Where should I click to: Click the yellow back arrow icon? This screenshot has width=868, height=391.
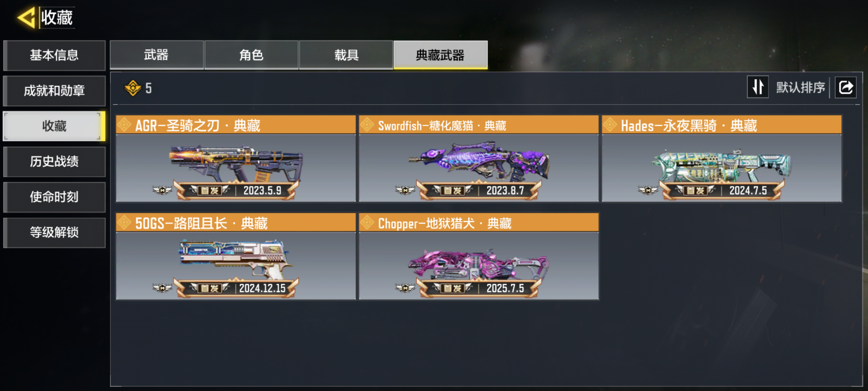point(26,17)
